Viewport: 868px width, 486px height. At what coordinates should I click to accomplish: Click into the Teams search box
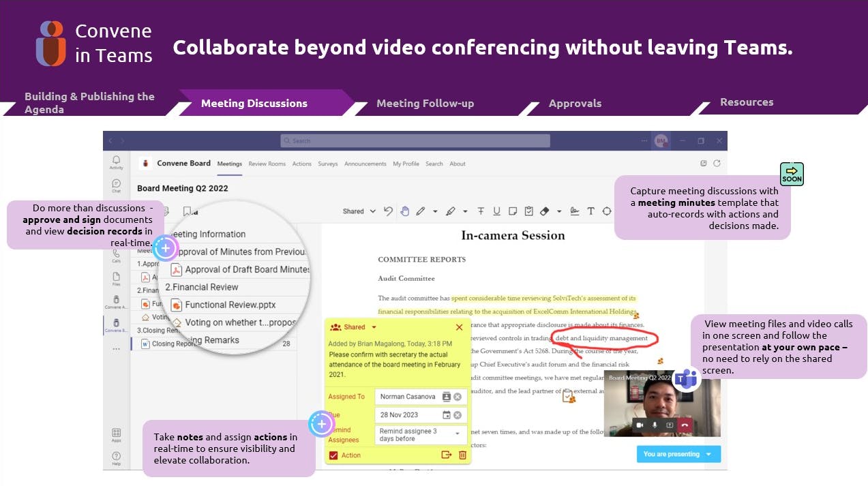coord(415,140)
